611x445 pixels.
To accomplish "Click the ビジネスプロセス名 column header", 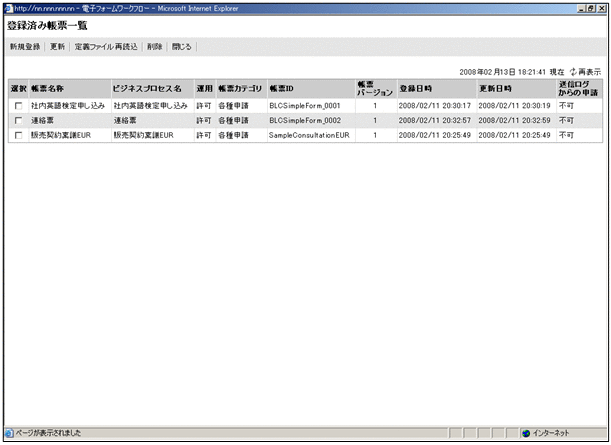I will pyautogui.click(x=153, y=89).
